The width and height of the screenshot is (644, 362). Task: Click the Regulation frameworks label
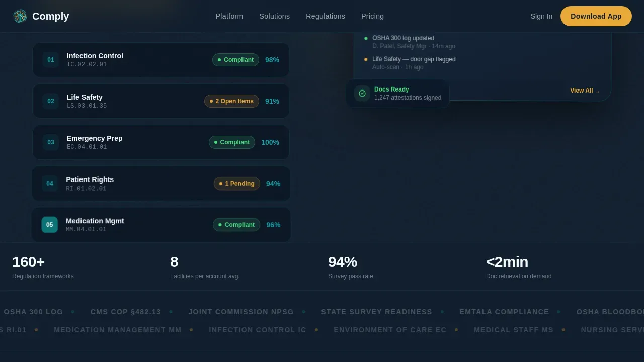(x=43, y=276)
